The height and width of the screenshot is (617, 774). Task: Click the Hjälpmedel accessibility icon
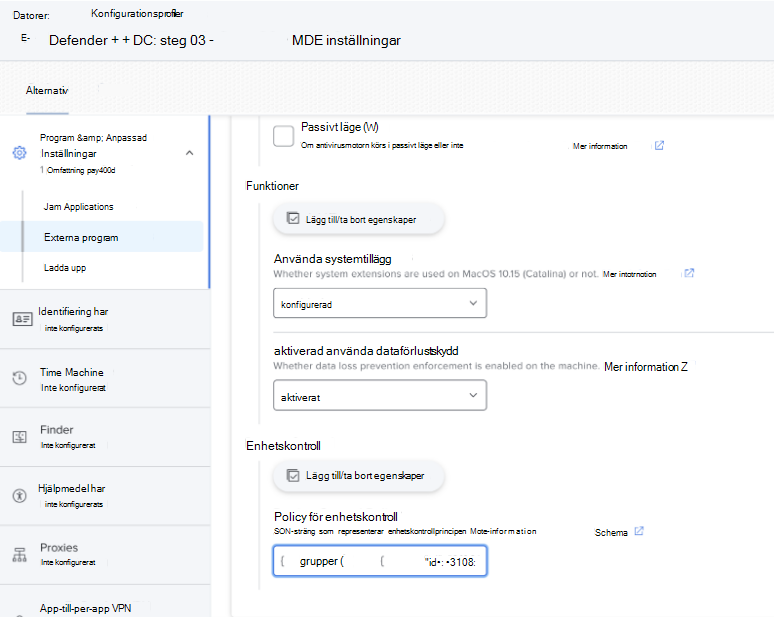[x=19, y=496]
